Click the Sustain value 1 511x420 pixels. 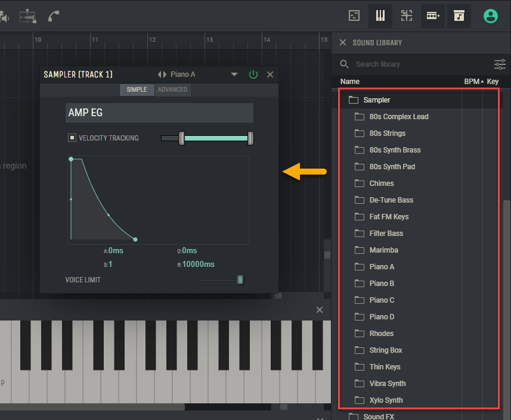[x=110, y=265]
